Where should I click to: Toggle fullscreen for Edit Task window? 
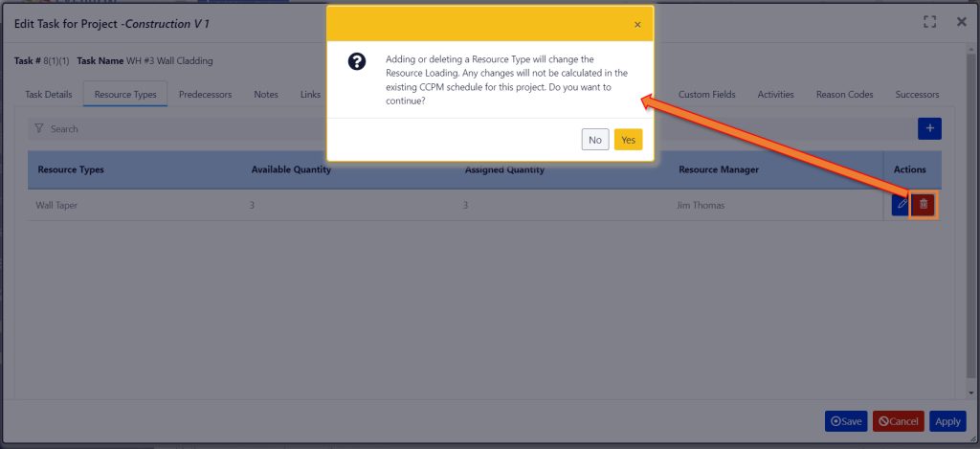[x=930, y=22]
